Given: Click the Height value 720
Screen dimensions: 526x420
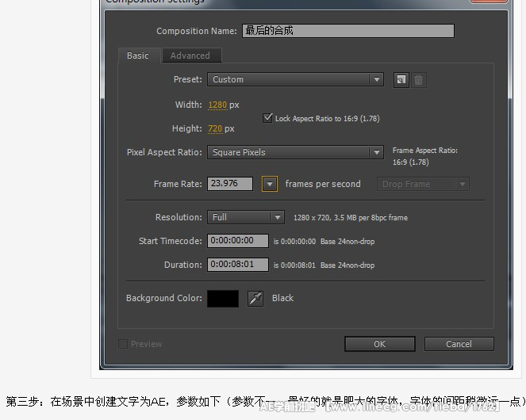Looking at the screenshot, I should pos(215,128).
